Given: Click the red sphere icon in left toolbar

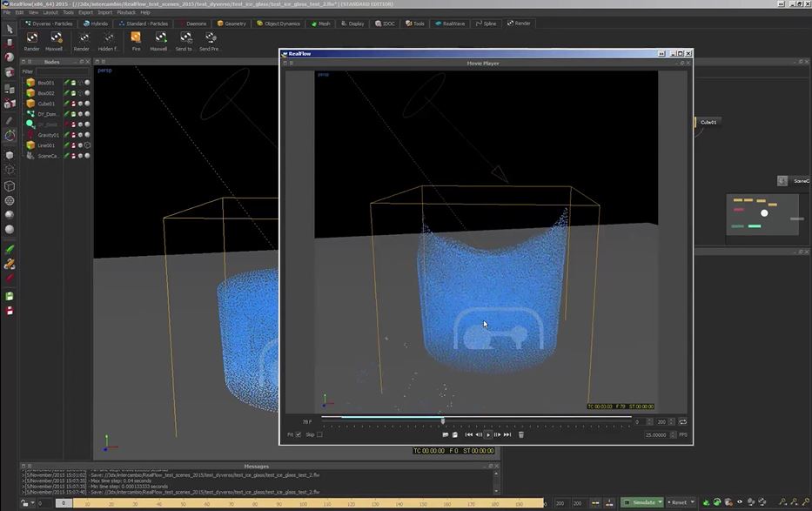Looking at the screenshot, I should pos(10,57).
